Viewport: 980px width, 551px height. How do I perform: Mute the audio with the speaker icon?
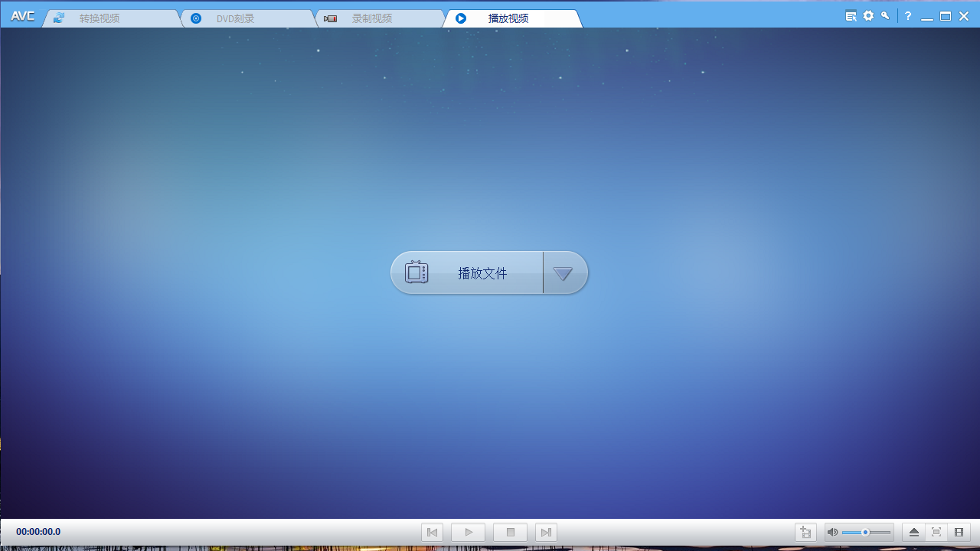(x=832, y=531)
